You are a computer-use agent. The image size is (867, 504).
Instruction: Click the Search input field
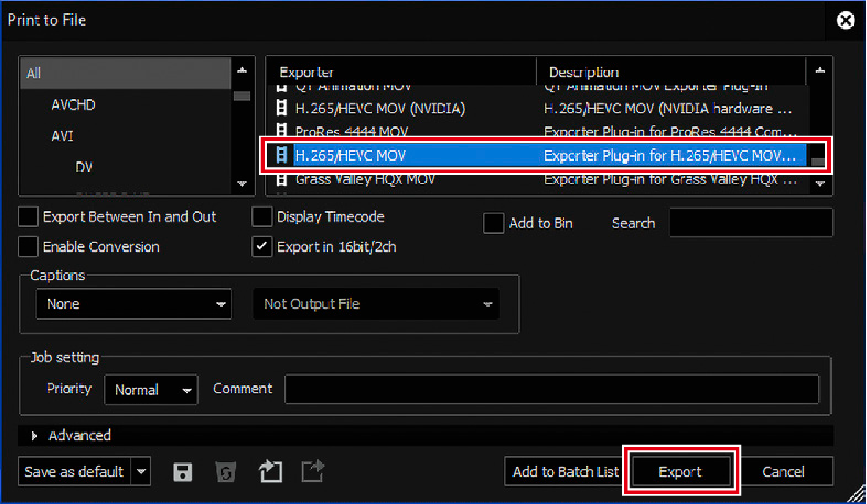pyautogui.click(x=750, y=223)
